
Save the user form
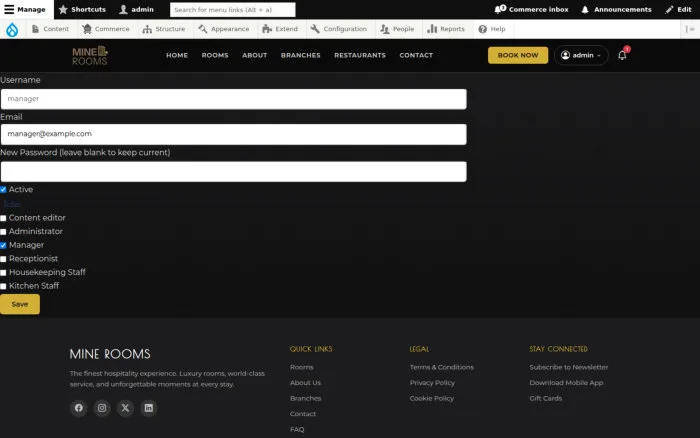[20, 304]
